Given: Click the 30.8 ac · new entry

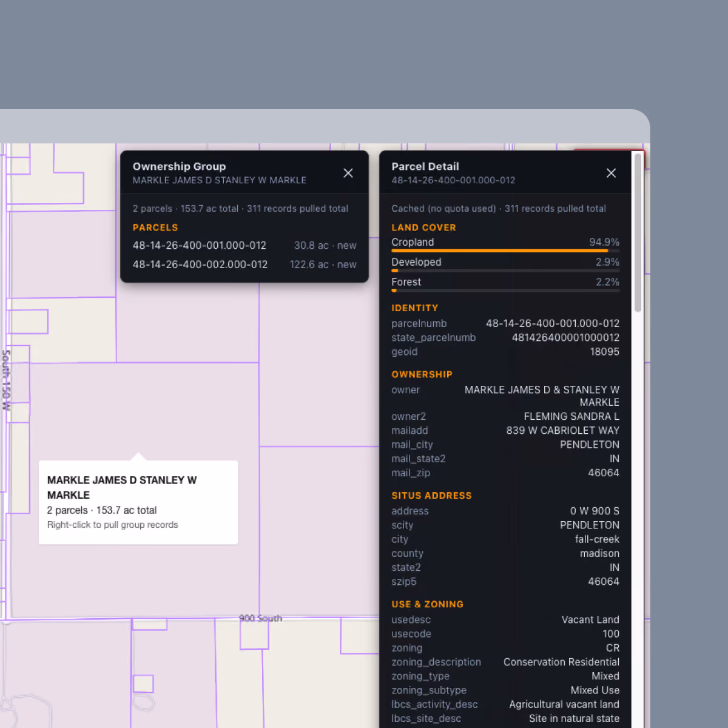Looking at the screenshot, I should pyautogui.click(x=325, y=246).
